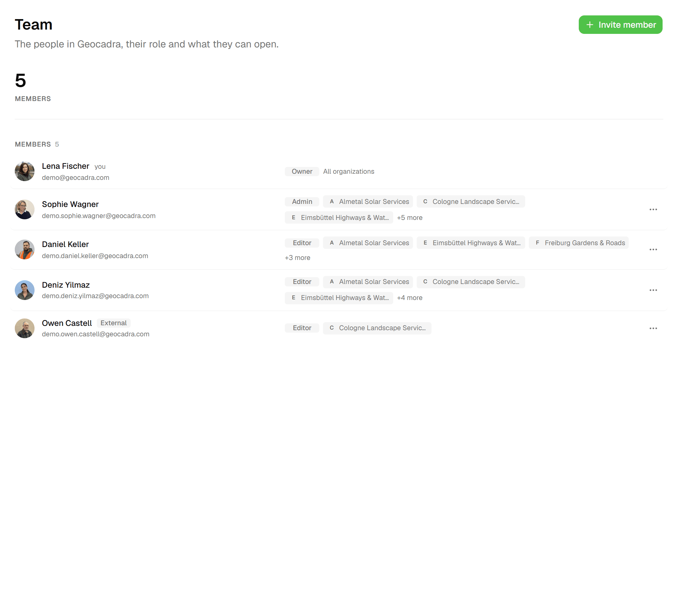Expand '+3 more' organizations for Daniel Keller
This screenshot has height=616, width=678.
[x=297, y=257]
